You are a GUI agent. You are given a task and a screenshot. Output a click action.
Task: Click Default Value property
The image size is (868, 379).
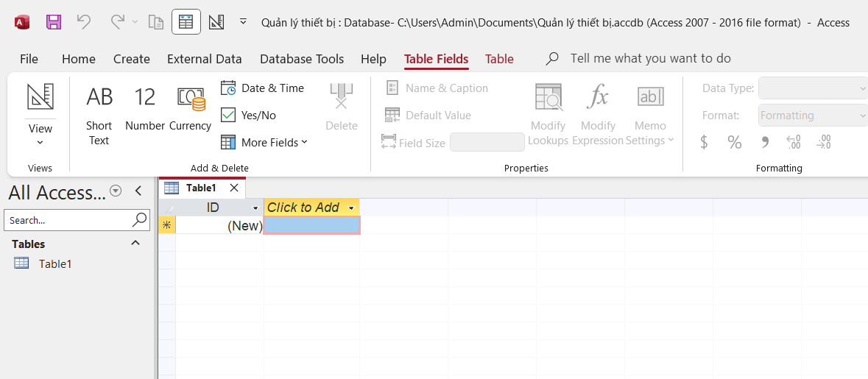point(428,115)
